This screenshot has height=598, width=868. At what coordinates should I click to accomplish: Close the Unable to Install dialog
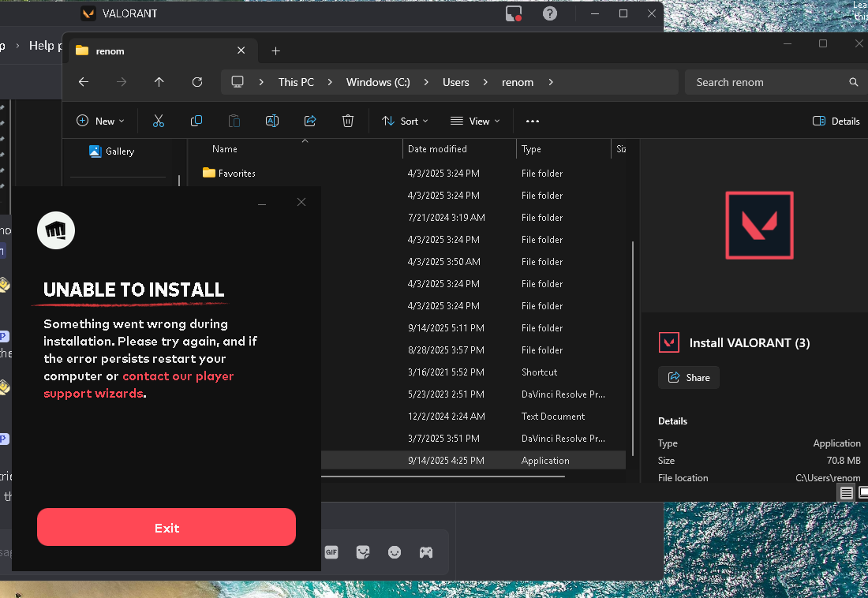[x=301, y=202]
